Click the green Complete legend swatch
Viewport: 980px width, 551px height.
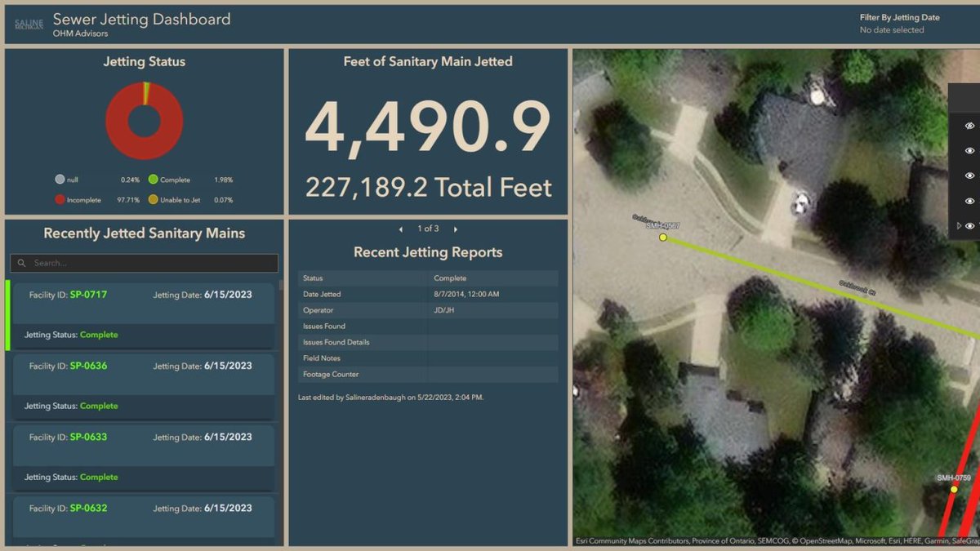(154, 180)
